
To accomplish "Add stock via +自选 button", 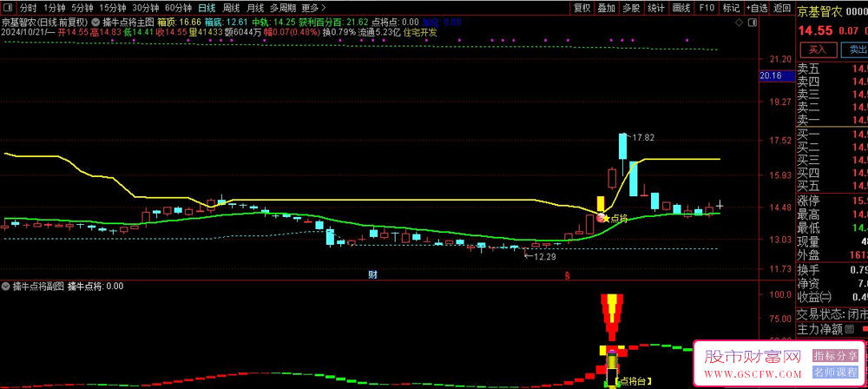I will pos(757,8).
